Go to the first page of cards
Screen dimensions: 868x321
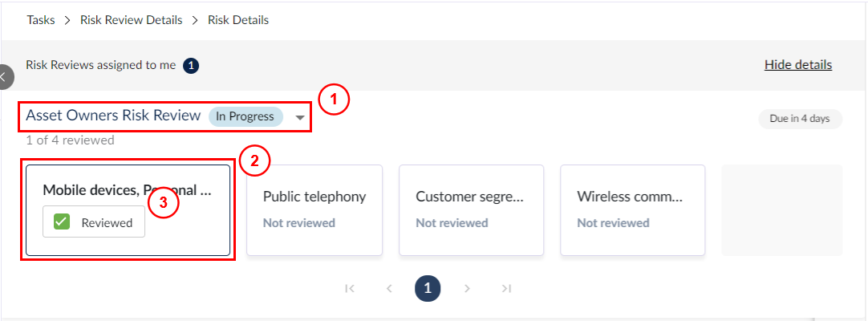[x=349, y=288]
